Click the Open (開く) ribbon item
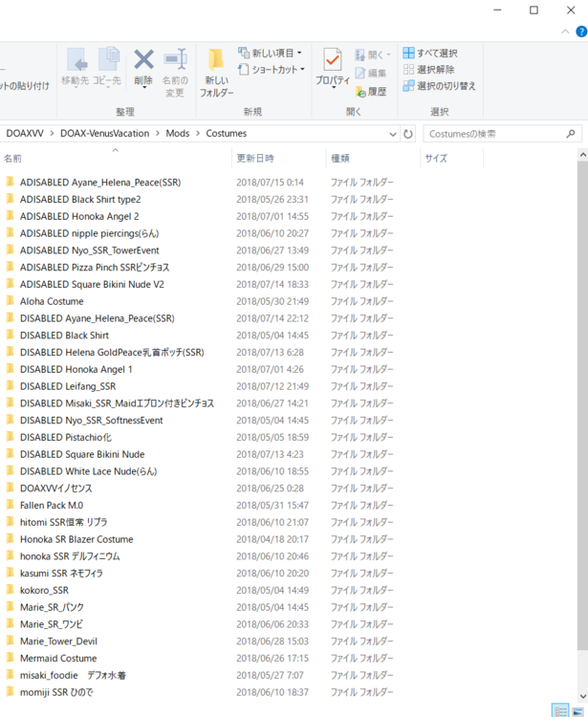 tap(373, 54)
